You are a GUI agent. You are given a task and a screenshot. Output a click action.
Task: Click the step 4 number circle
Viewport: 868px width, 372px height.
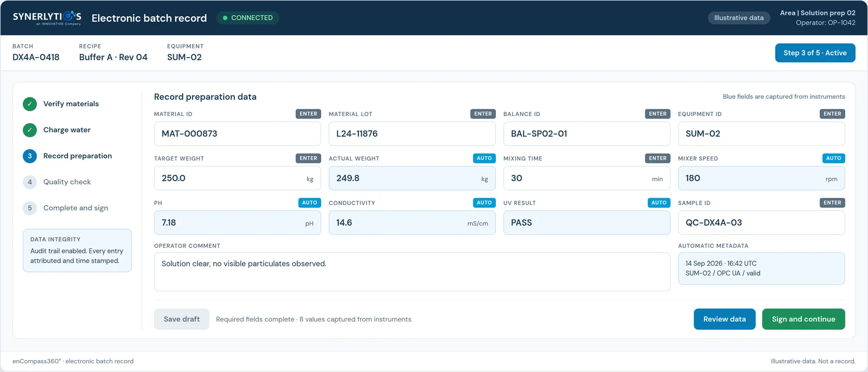(x=30, y=182)
